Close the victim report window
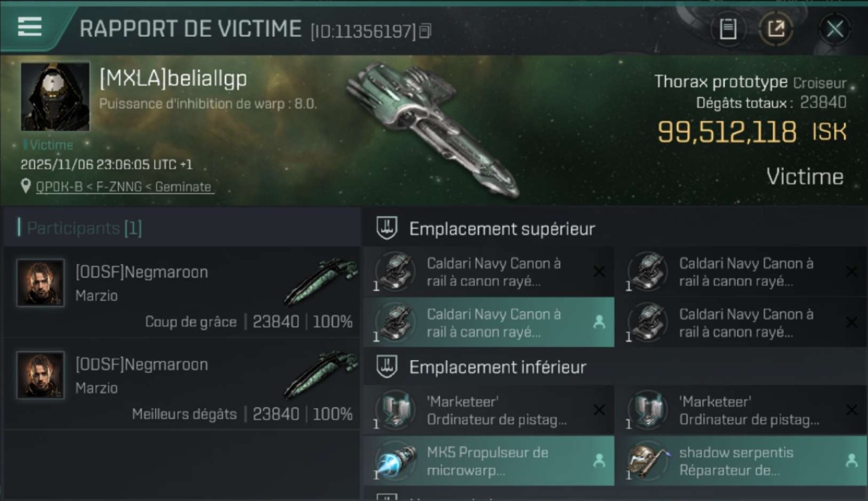 point(835,29)
